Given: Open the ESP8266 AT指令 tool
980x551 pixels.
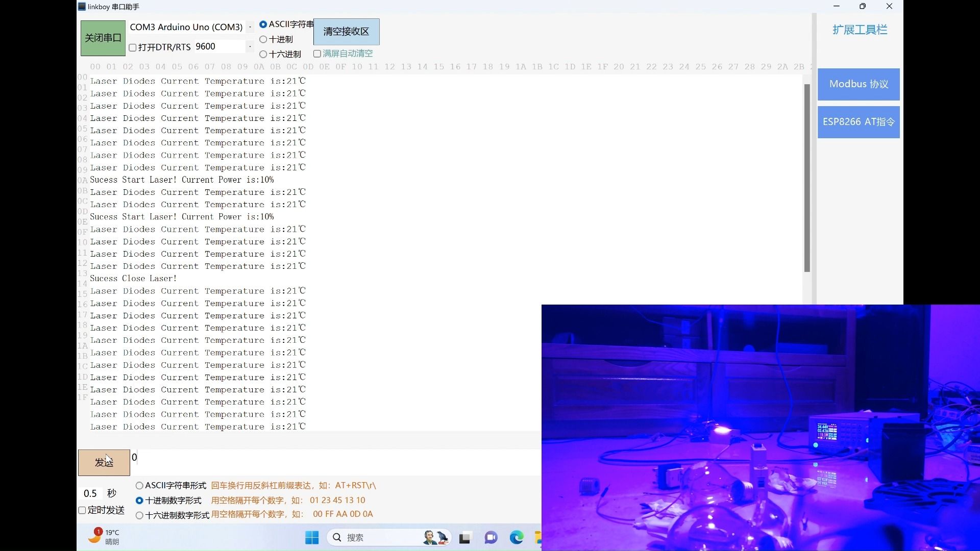Looking at the screenshot, I should click(x=859, y=122).
